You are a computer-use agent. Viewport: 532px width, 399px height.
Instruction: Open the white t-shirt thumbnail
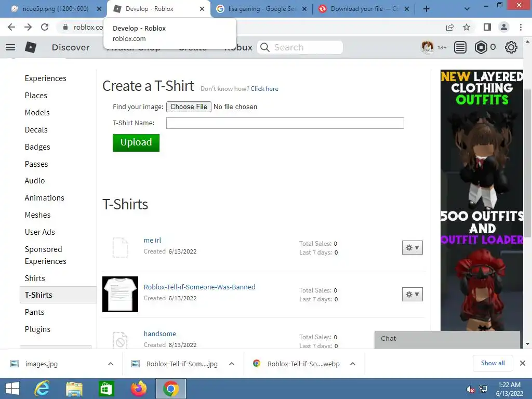[x=120, y=294]
